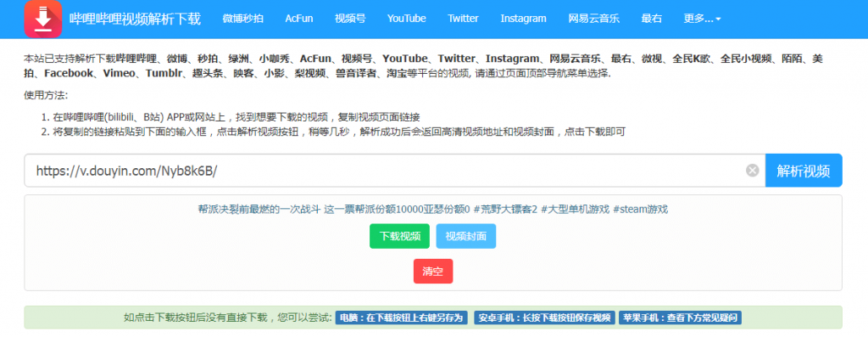Select the 视频号 nav item
This screenshot has width=868, height=337.
(x=350, y=19)
